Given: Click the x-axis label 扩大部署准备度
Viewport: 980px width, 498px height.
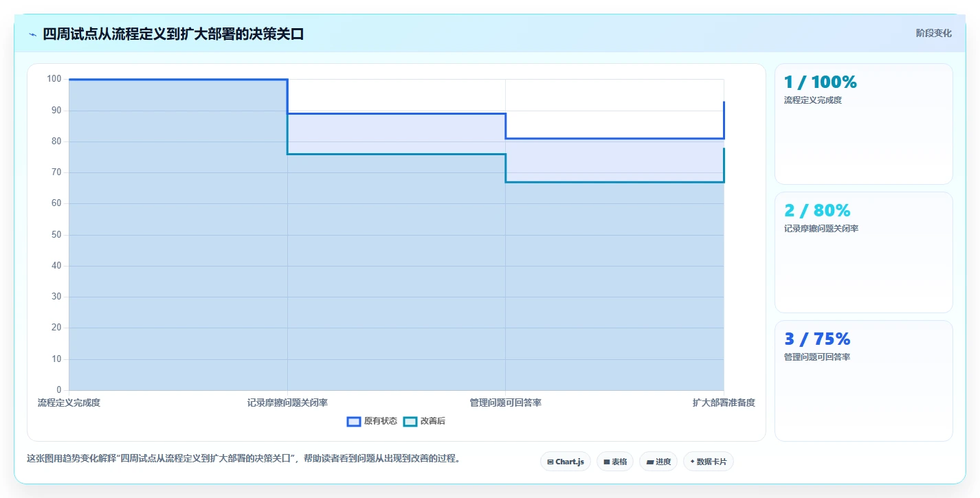Looking at the screenshot, I should (x=724, y=403).
